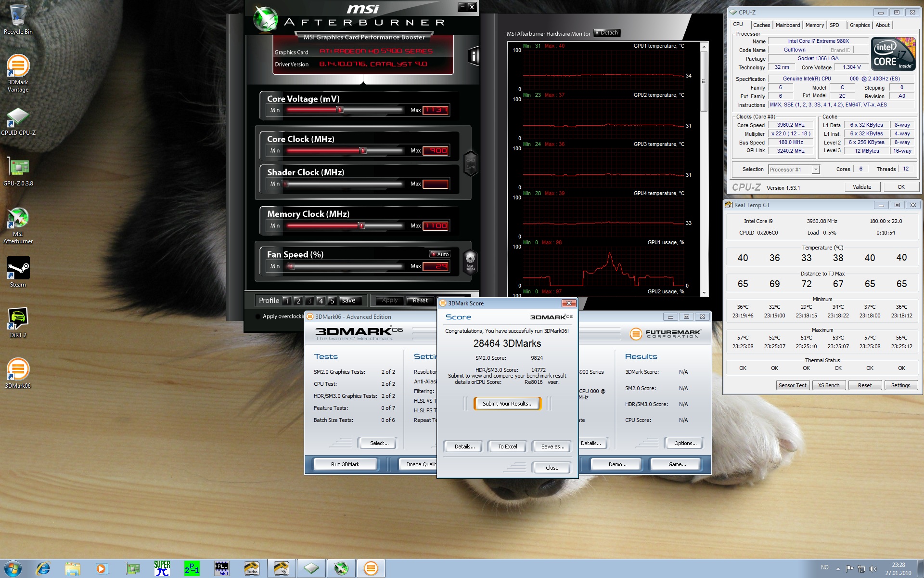Click Core Clock slider handle
Viewport: 924px width, 578px height.
[x=363, y=150]
